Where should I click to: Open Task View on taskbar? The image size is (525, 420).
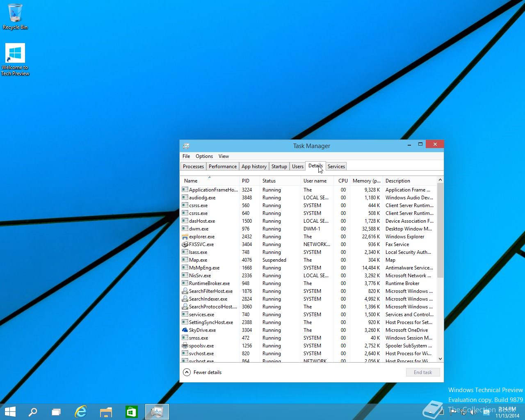tap(56, 412)
